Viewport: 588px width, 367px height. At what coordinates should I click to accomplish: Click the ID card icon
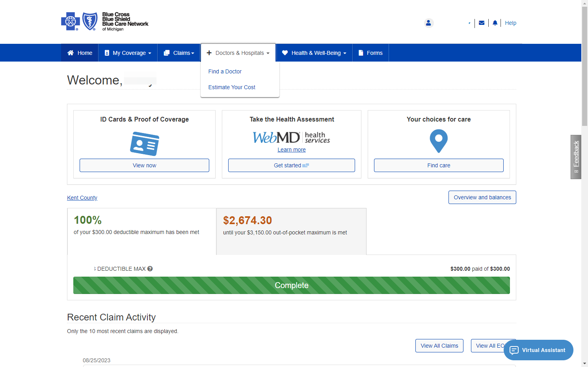tap(145, 144)
